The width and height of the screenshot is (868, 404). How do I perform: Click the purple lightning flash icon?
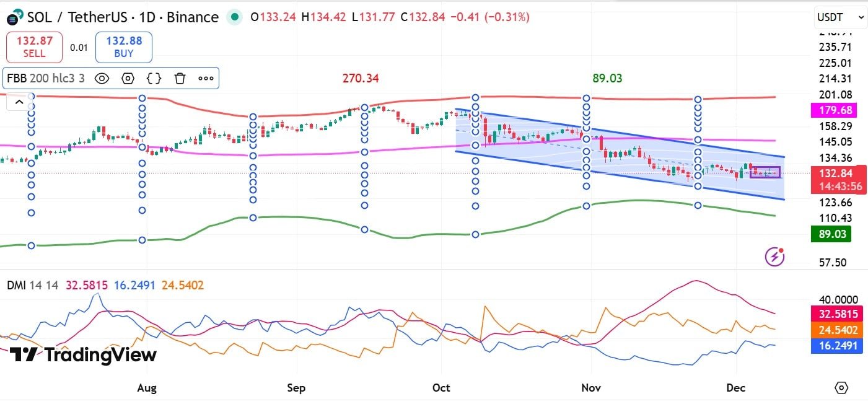(x=775, y=256)
